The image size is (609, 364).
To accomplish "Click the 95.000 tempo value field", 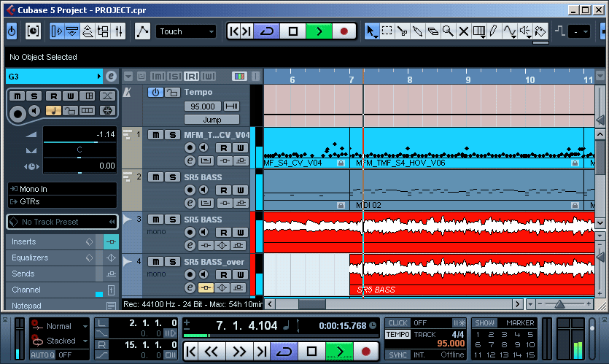I will point(203,106).
